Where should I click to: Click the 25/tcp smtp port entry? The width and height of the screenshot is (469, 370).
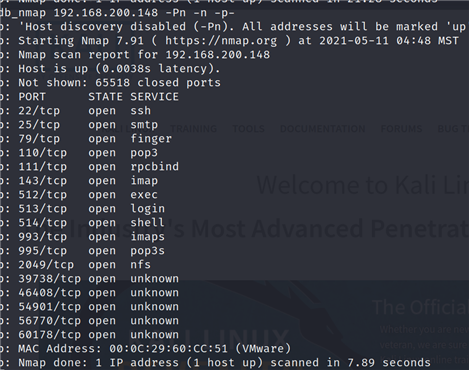click(88, 125)
